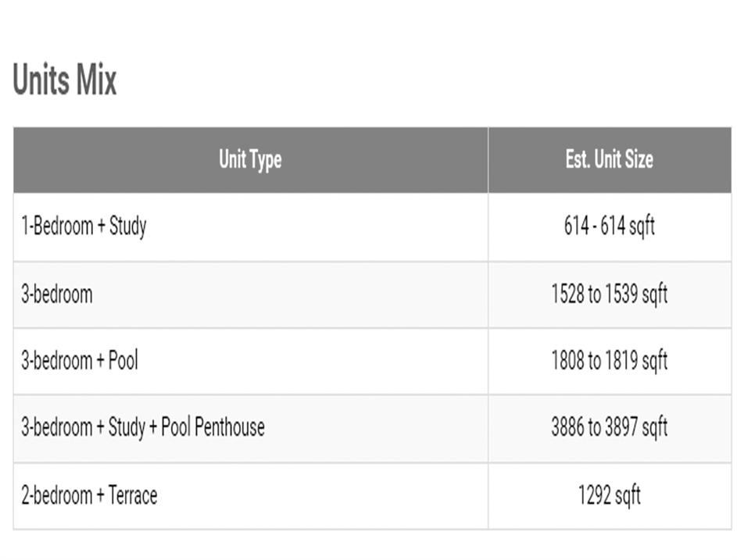Select the 2-bedroom + Terrace row label
The image size is (737, 560).
(88, 496)
